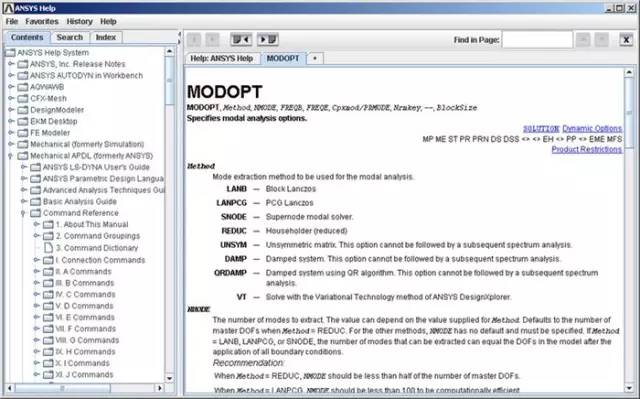Collapse the Mechanical APDL tree node
This screenshot has width=640, height=399.
pos(11,156)
